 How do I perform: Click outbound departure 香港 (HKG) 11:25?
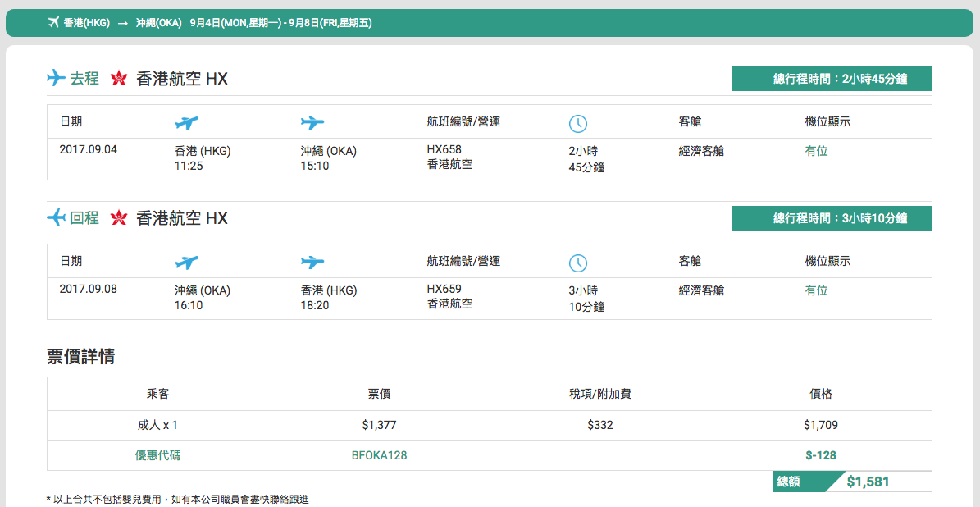click(203, 158)
